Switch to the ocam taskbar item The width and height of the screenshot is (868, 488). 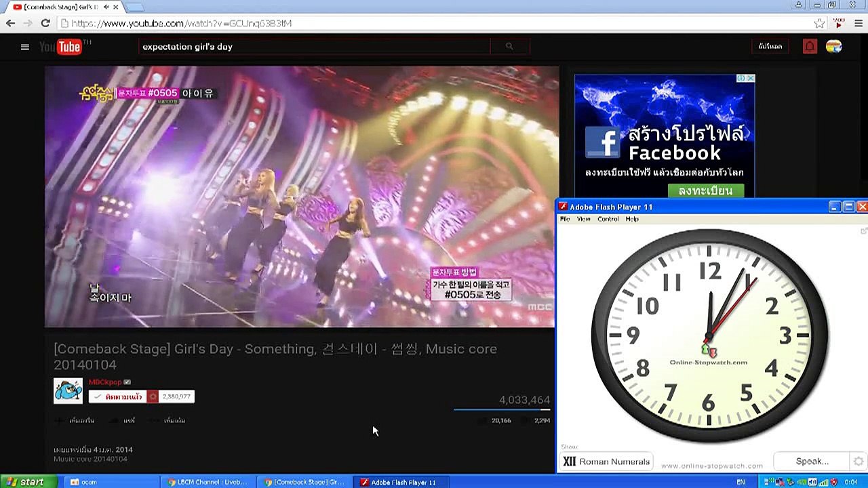pos(112,482)
